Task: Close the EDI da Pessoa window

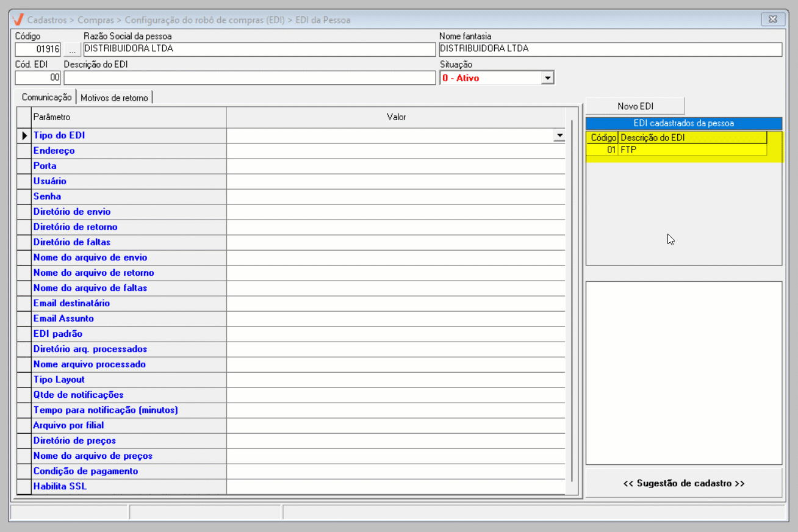Action: tap(772, 20)
